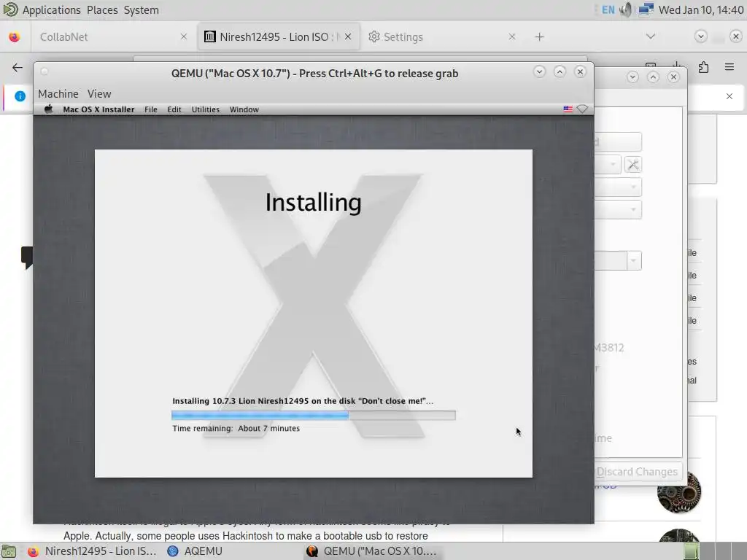The width and height of the screenshot is (747, 560).
Task: Open the Apple menu in the guest
Action: [48, 109]
